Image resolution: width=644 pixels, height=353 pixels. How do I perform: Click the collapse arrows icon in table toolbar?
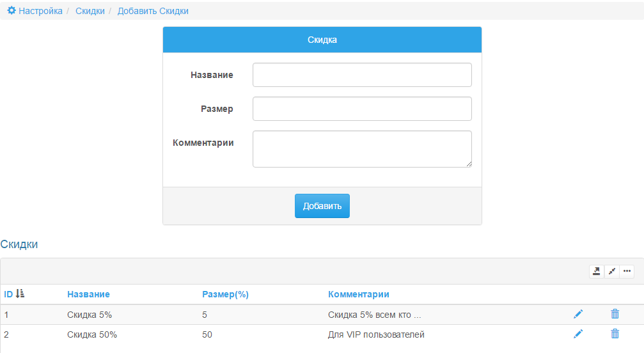[x=611, y=271]
